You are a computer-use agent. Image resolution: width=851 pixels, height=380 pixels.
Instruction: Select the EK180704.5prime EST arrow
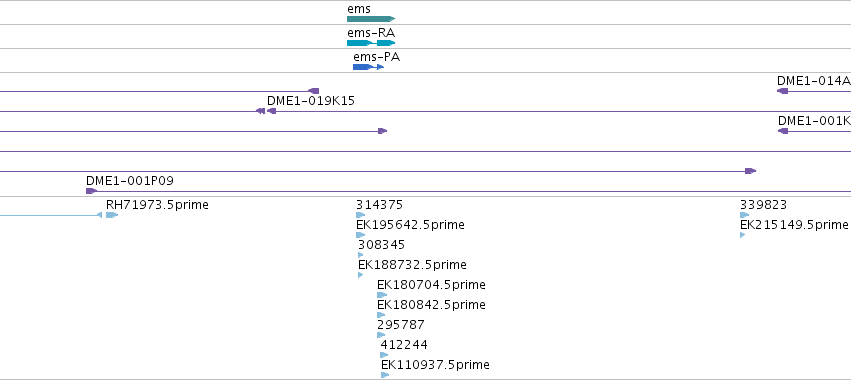(x=382, y=295)
